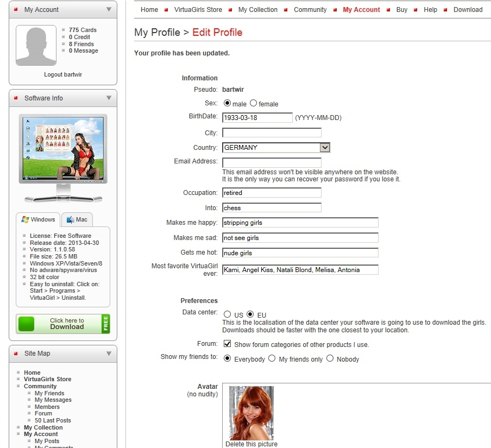Open VirtuaGirls Store in top menu
491x448 pixels.
coord(198,10)
